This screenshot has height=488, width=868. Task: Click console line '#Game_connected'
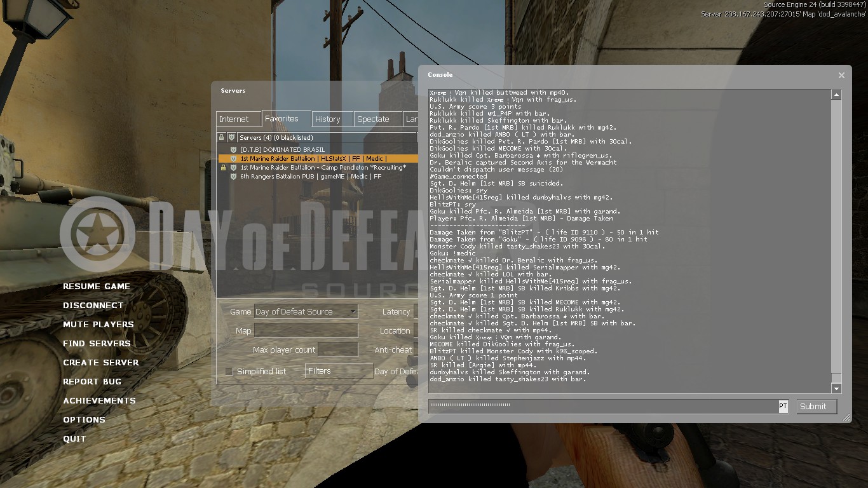[458, 177]
